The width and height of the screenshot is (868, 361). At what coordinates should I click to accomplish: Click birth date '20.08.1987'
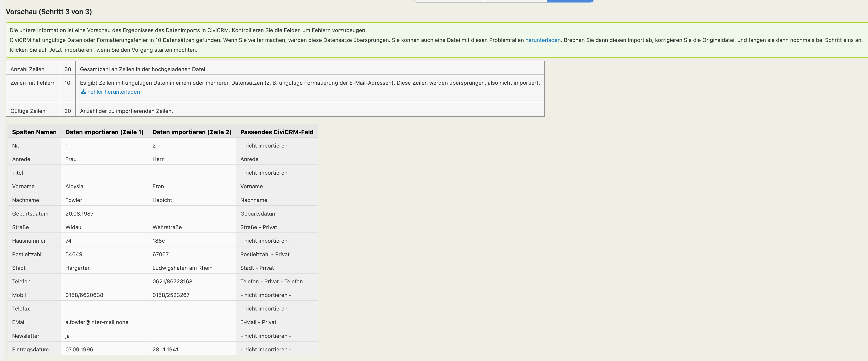click(x=80, y=214)
